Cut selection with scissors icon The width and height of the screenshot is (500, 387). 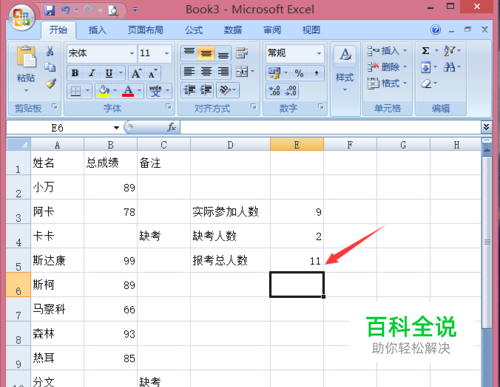[x=50, y=51]
